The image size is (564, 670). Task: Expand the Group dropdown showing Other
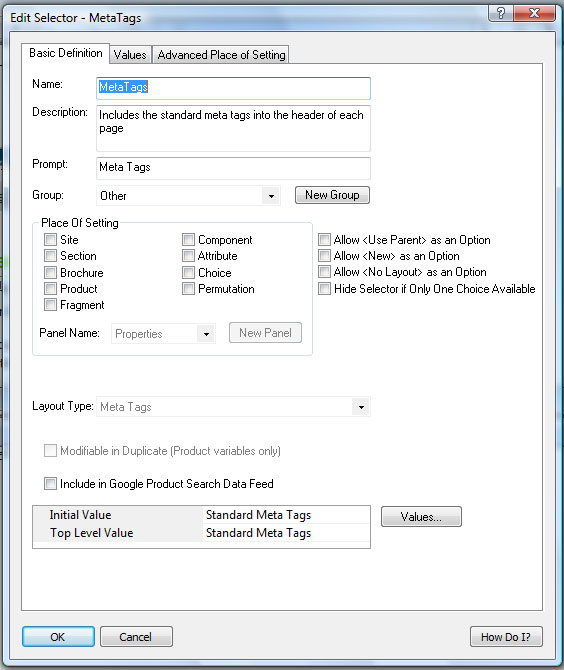pyautogui.click(x=271, y=196)
